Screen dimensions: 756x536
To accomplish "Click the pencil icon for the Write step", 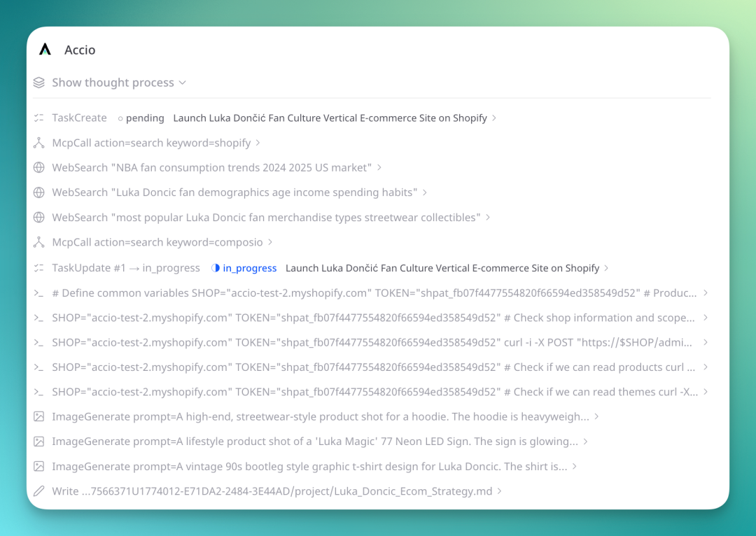I will tap(39, 491).
